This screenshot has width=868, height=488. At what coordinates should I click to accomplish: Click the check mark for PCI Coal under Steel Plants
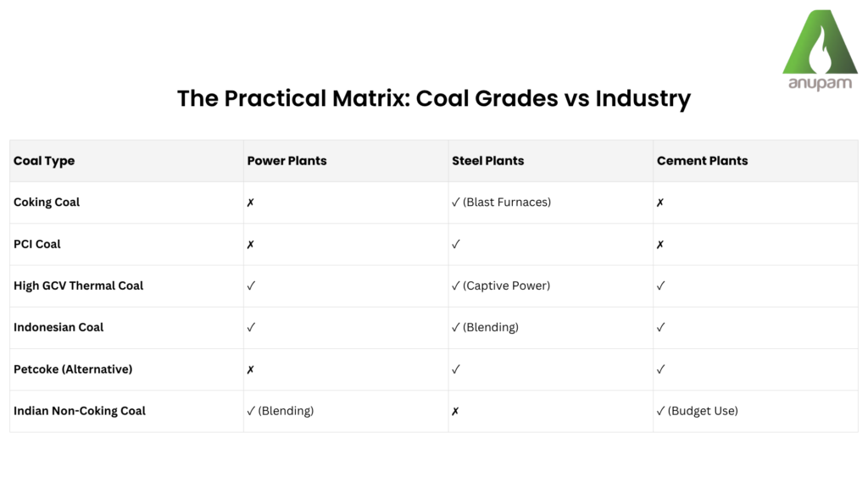click(456, 244)
